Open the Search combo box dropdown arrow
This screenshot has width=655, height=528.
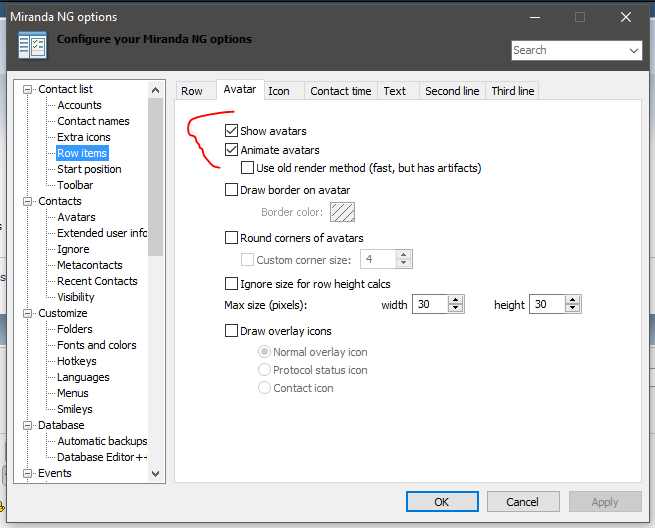tap(634, 51)
